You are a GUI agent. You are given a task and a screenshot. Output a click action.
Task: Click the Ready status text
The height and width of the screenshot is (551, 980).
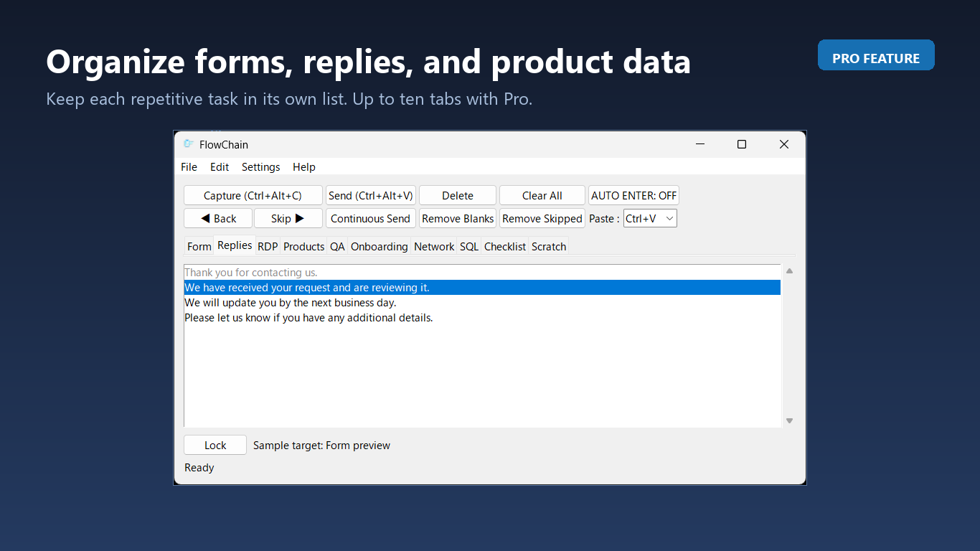(199, 468)
